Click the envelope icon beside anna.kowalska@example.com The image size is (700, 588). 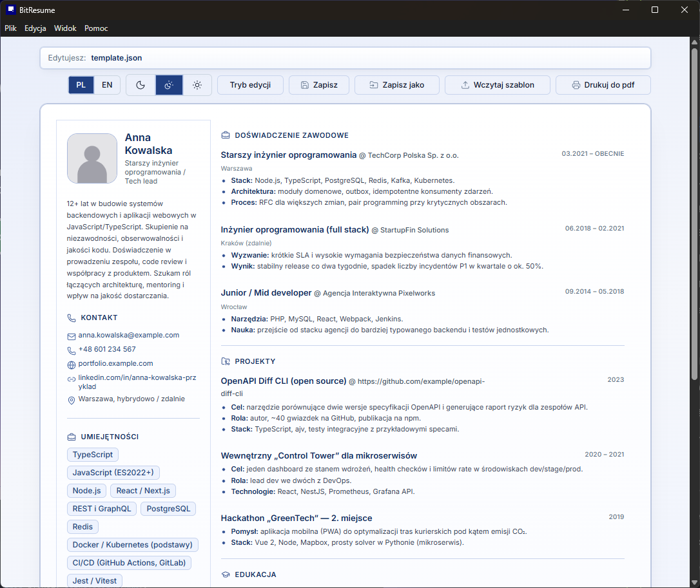coord(70,335)
